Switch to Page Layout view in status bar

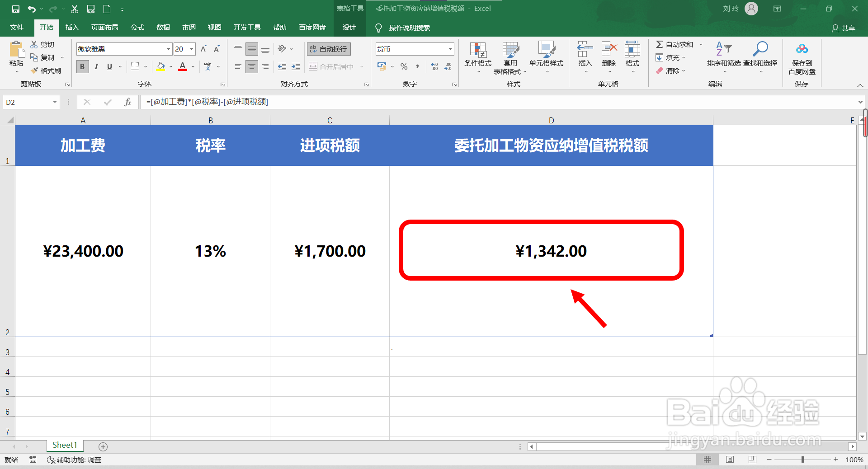(730, 460)
